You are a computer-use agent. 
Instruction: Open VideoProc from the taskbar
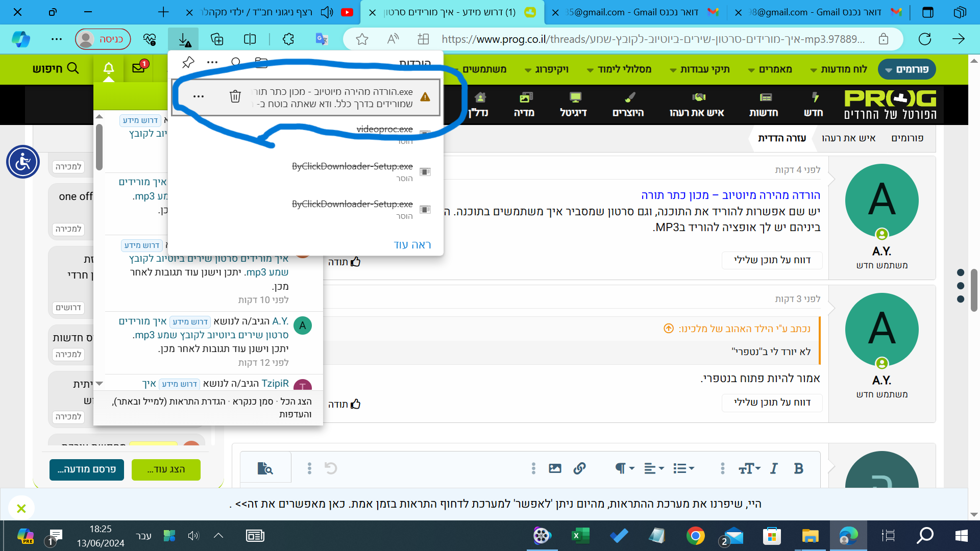click(x=542, y=536)
